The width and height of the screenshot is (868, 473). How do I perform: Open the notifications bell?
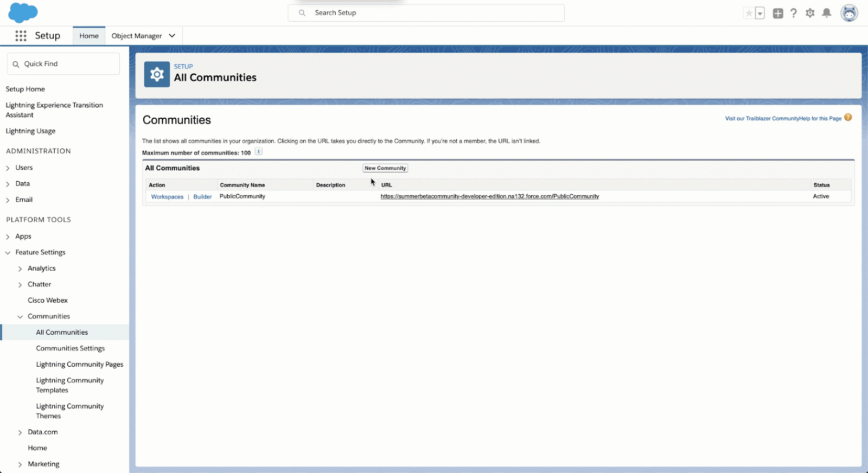point(827,13)
